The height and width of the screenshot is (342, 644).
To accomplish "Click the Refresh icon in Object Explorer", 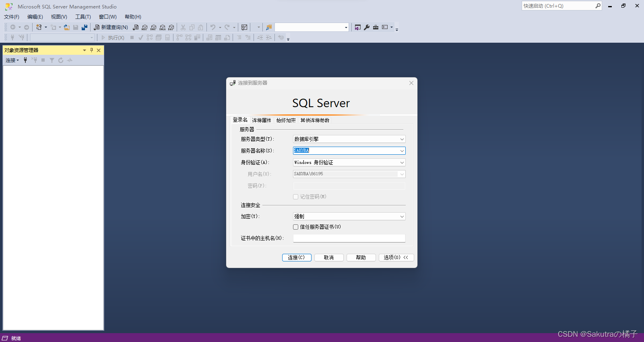I will click(x=61, y=60).
